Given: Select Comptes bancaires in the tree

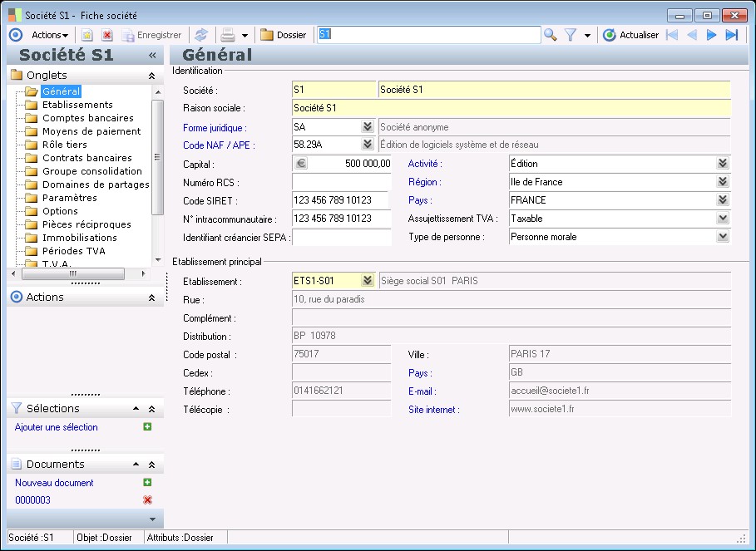Looking at the screenshot, I should pyautogui.click(x=87, y=118).
